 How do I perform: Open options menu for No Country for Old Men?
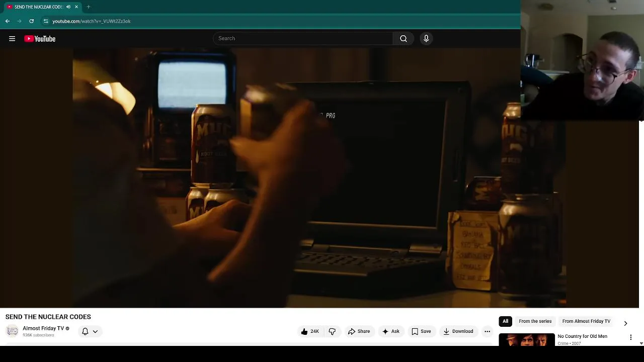click(x=630, y=337)
